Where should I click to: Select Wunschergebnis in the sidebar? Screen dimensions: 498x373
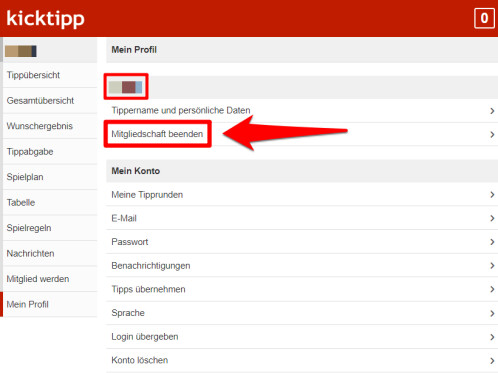tap(50, 126)
